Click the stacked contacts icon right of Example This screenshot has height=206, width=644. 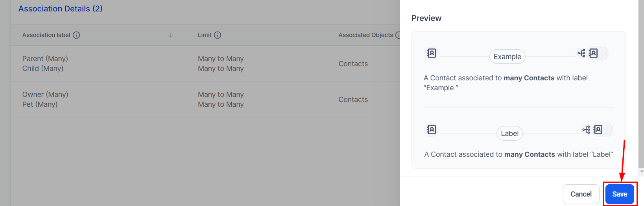[x=594, y=53]
